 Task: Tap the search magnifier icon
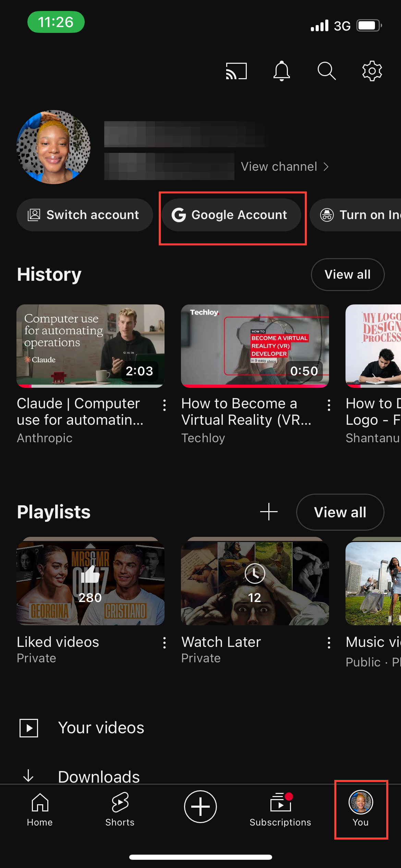(326, 71)
